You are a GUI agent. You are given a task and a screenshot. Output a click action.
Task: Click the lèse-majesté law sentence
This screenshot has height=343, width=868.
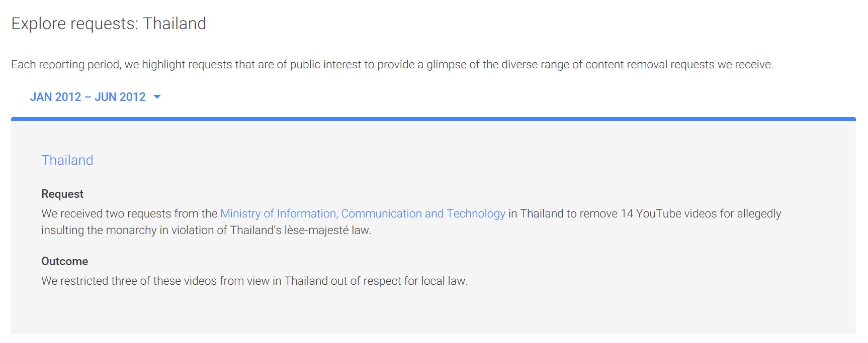point(206,230)
